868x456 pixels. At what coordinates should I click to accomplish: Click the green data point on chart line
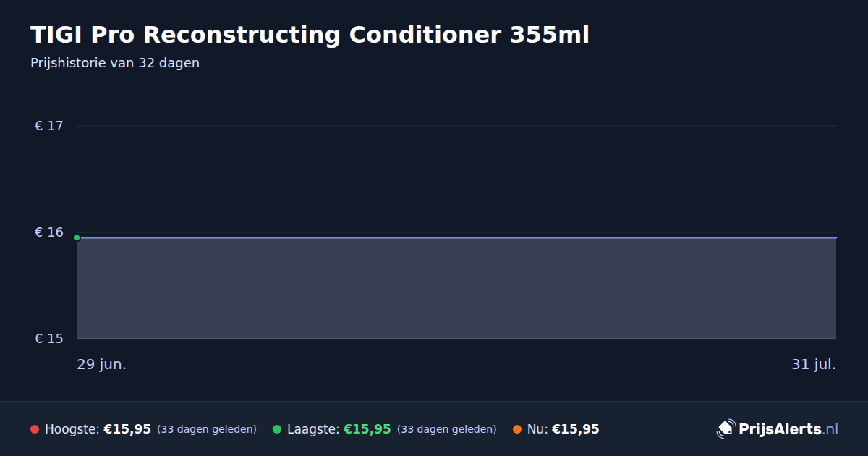[x=77, y=237]
